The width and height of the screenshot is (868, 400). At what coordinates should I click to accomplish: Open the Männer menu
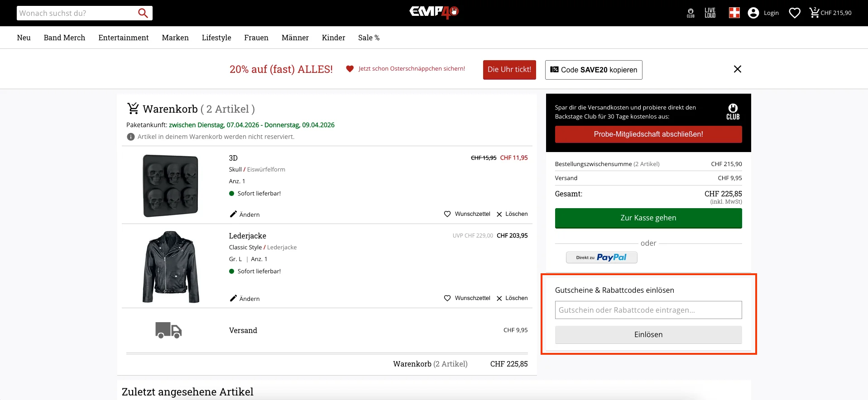(295, 38)
